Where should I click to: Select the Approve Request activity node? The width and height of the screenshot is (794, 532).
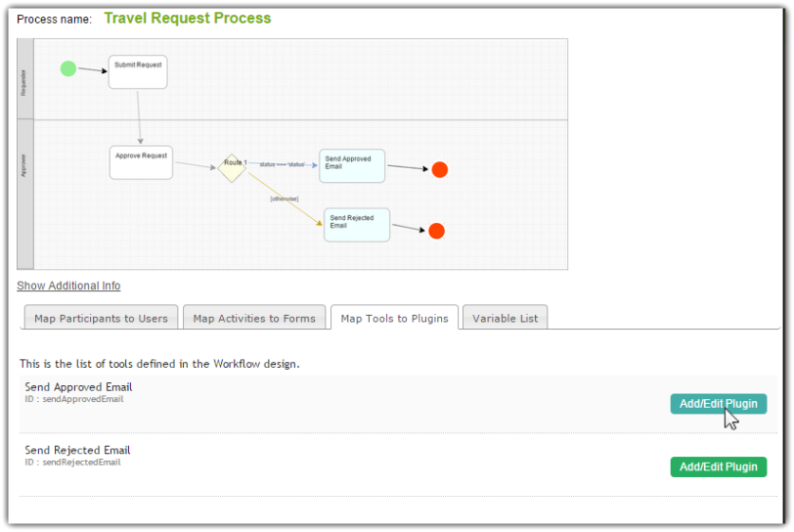pos(141,162)
